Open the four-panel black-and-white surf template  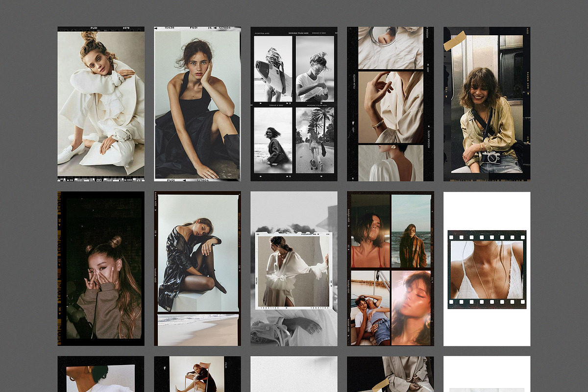pyautogui.click(x=294, y=104)
